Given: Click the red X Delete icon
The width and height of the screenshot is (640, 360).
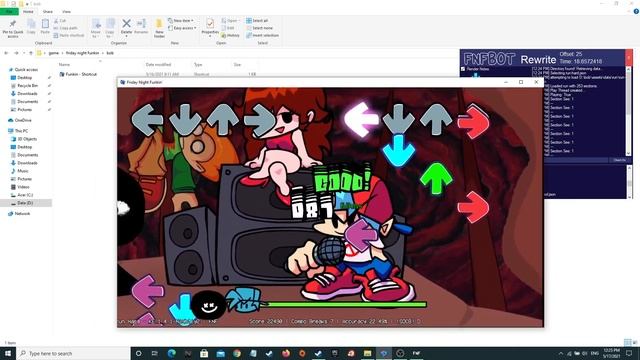Looking at the screenshot, I should pyautogui.click(x=127, y=26).
